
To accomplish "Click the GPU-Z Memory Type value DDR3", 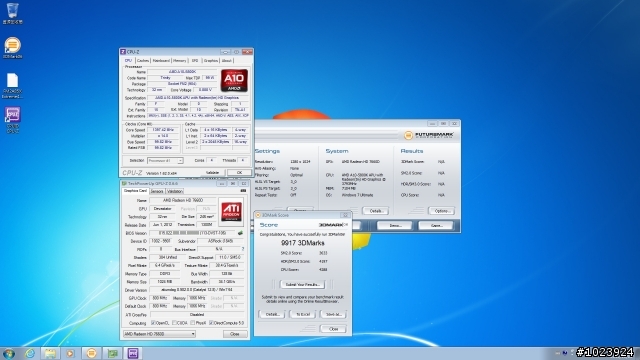I will [x=165, y=273].
